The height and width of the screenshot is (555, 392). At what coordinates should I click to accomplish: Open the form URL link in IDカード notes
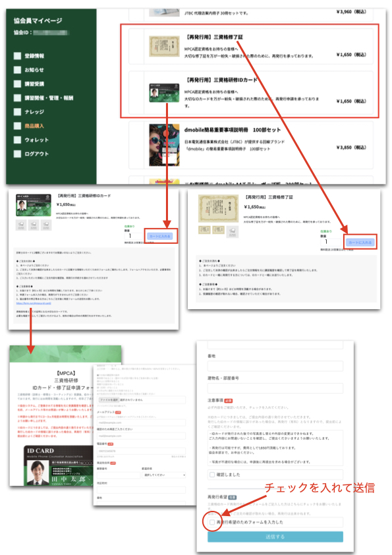[x=34, y=303]
